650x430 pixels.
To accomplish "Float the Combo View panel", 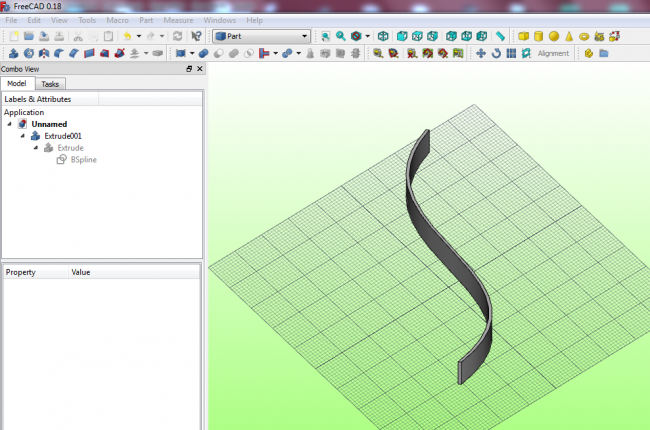I will (x=189, y=69).
